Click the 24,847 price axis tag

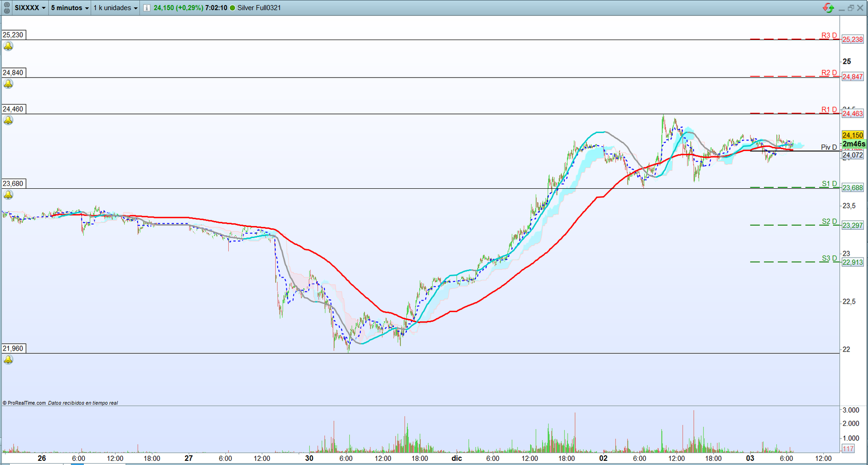[x=853, y=77]
